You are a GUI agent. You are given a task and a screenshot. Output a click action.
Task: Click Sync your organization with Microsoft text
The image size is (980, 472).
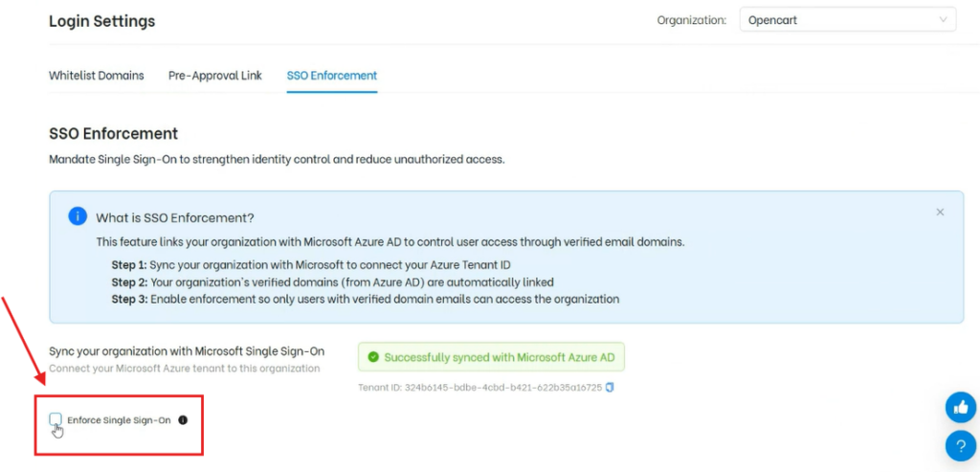[x=187, y=351]
